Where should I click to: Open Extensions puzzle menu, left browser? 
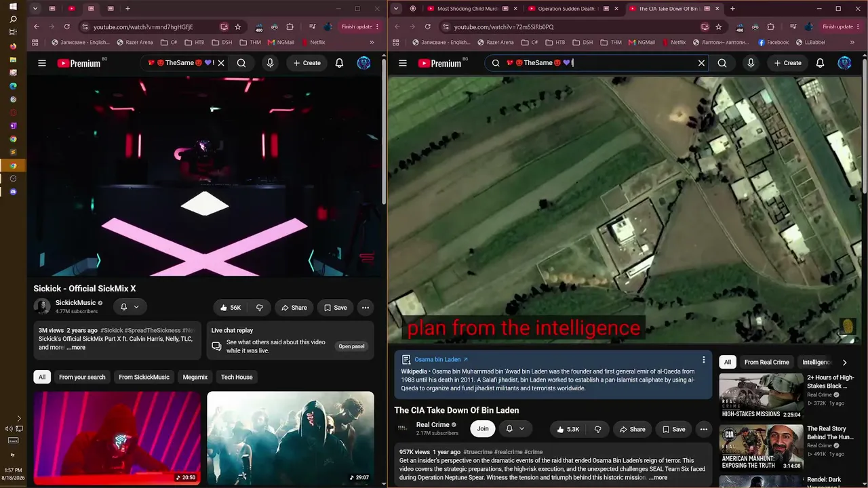click(x=290, y=27)
